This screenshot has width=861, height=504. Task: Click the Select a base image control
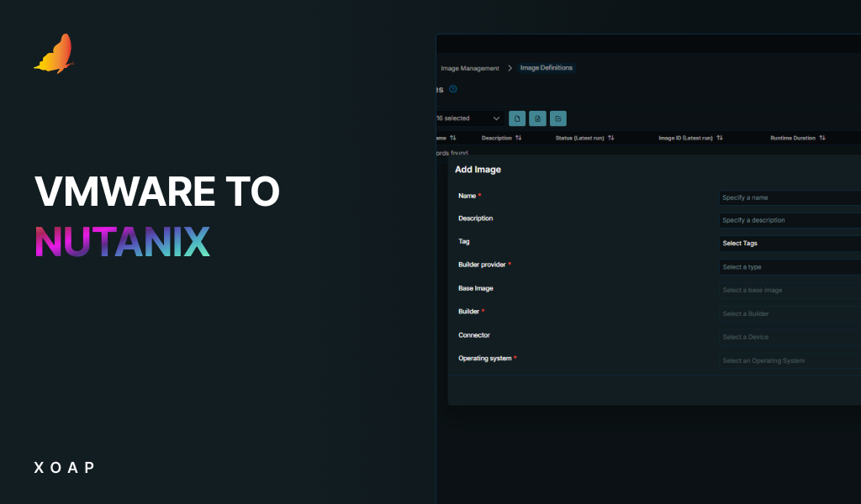tap(786, 290)
